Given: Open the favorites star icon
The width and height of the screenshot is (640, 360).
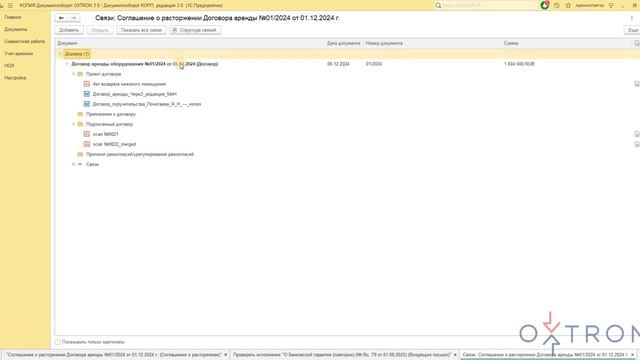Looking at the screenshot, I should (x=568, y=5).
